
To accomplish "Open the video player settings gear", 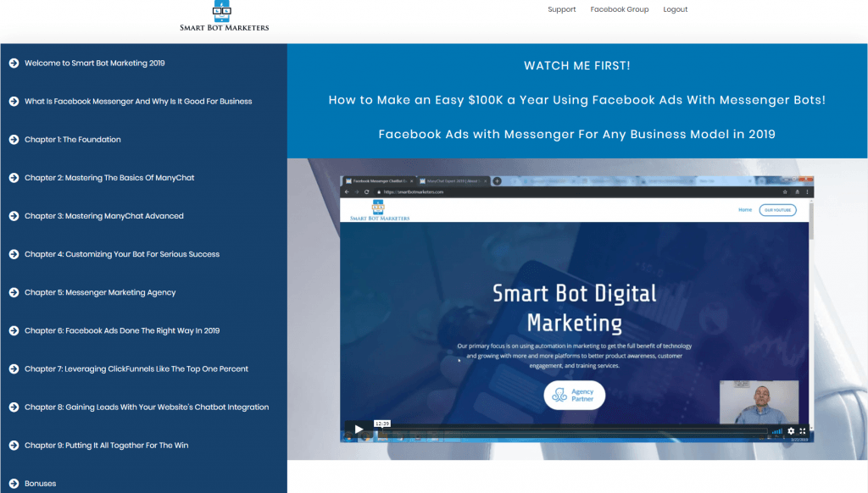I will pos(791,431).
